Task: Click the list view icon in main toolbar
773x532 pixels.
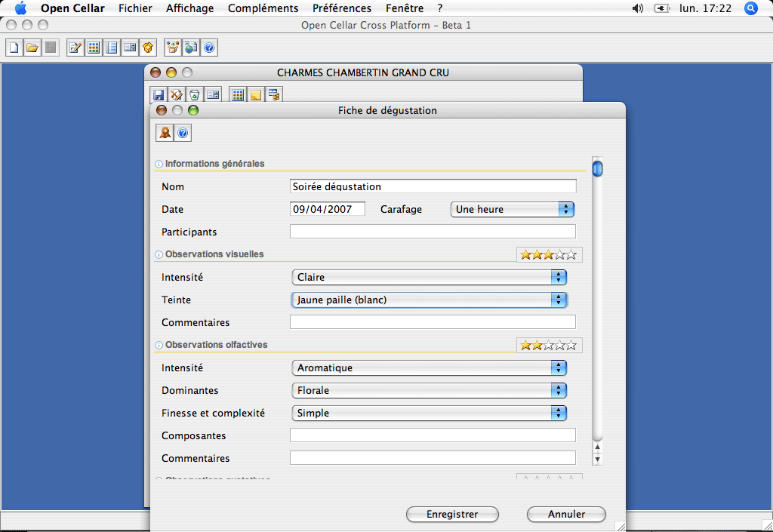Action: [112, 48]
